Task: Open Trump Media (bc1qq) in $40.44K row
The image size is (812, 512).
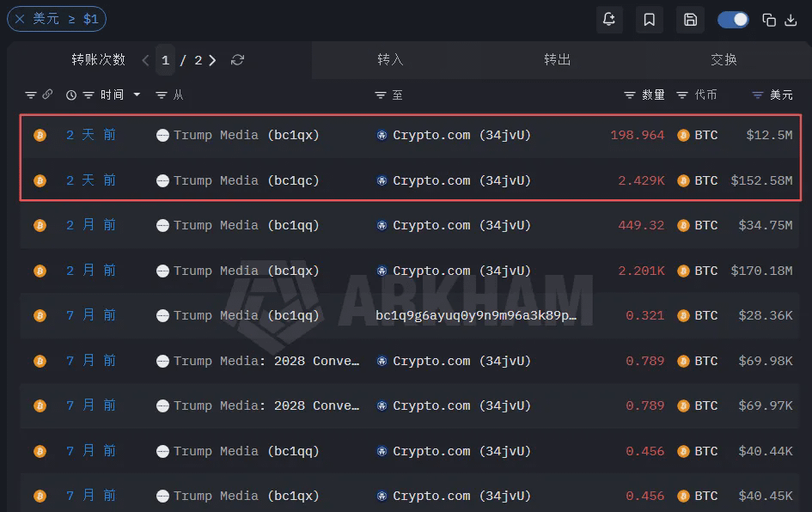Action: [238, 451]
